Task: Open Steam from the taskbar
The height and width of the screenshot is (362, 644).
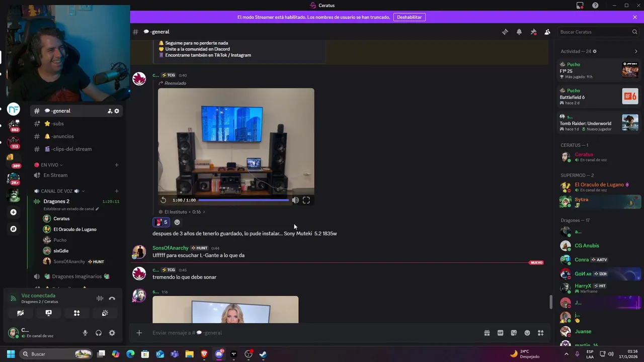Action: coord(263,354)
